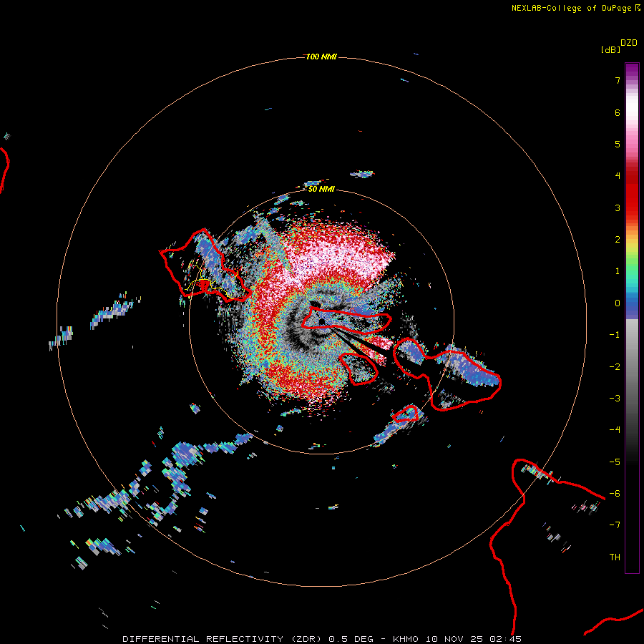
Task: Click the [dB] unit label
Action: pyautogui.click(x=610, y=49)
